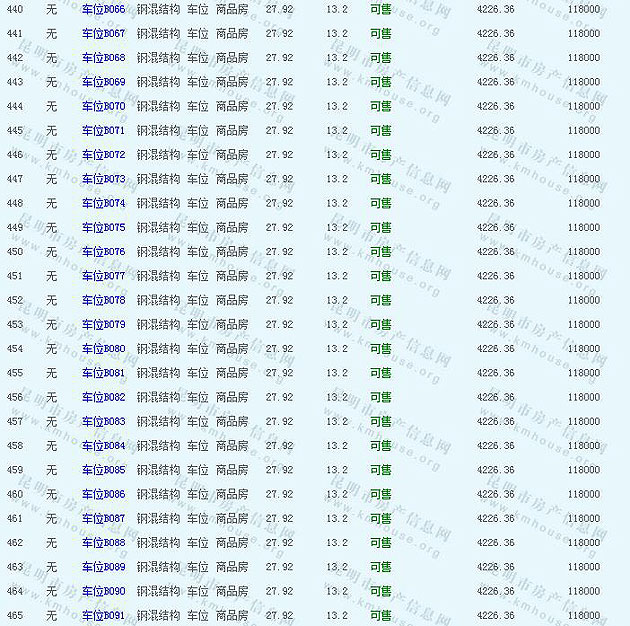Click the 车位B067 parking space link

click(104, 33)
